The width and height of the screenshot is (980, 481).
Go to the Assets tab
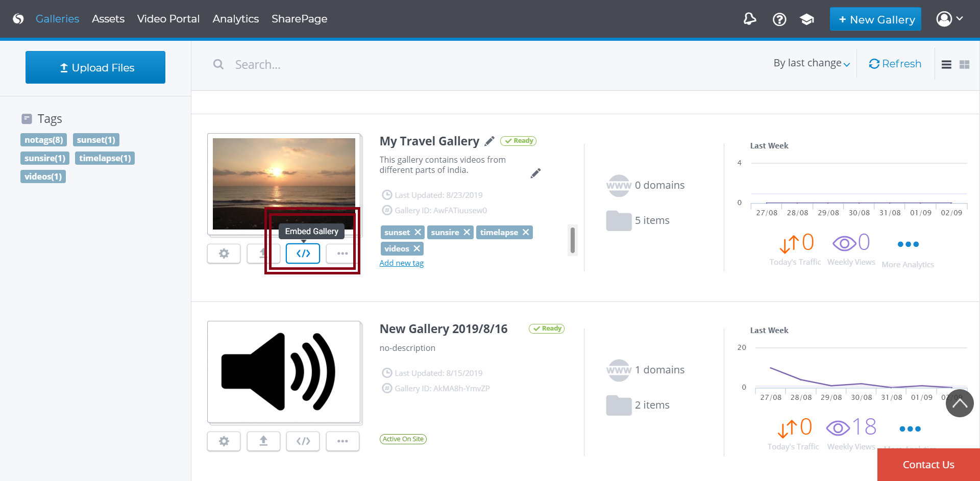(x=108, y=19)
